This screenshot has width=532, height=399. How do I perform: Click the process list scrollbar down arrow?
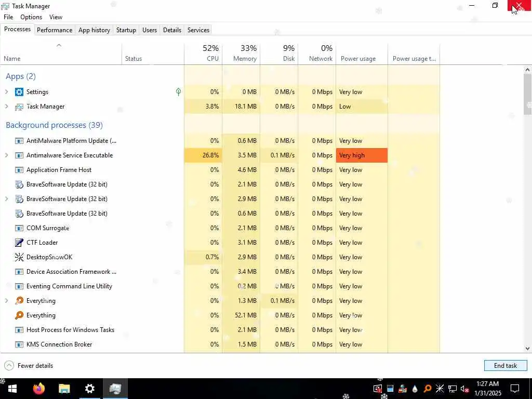(527, 349)
